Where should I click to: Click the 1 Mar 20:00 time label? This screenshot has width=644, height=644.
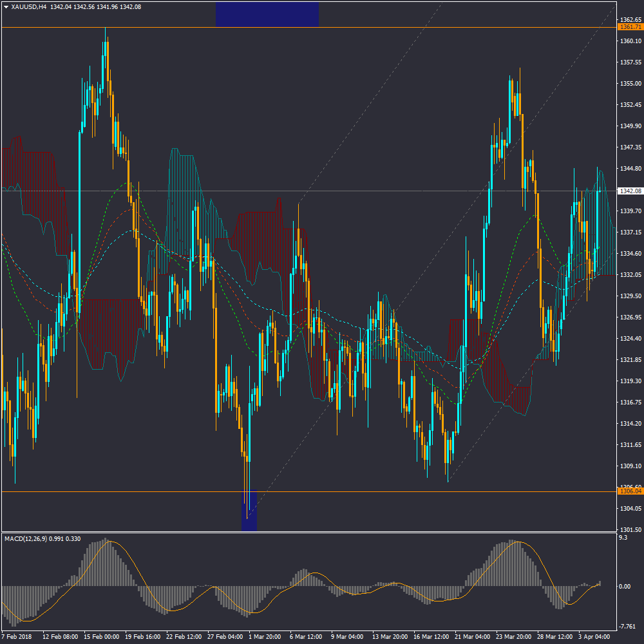pyautogui.click(x=264, y=637)
